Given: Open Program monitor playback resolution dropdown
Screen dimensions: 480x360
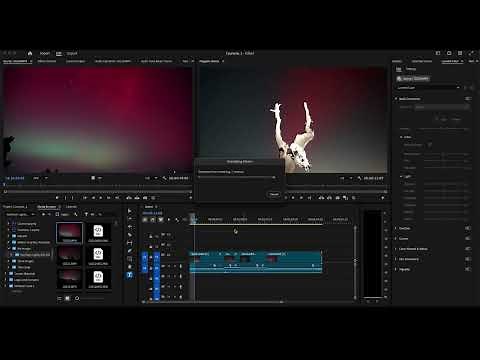Looking at the screenshot, I should (x=346, y=178).
